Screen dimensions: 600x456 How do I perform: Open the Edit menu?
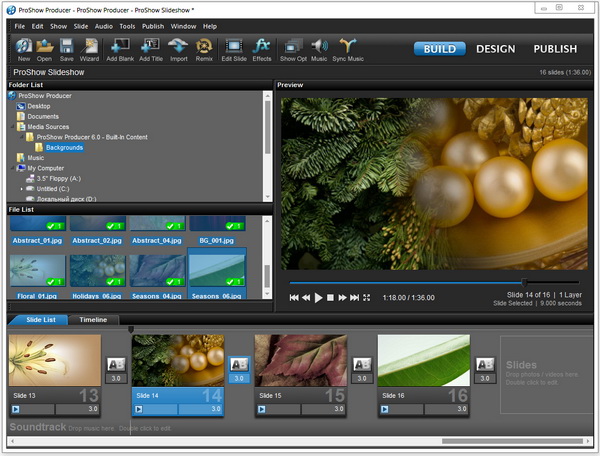tap(38, 26)
